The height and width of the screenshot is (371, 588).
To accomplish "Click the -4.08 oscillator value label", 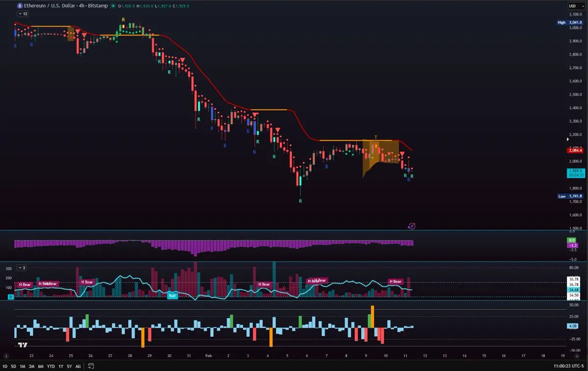I will (x=573, y=326).
